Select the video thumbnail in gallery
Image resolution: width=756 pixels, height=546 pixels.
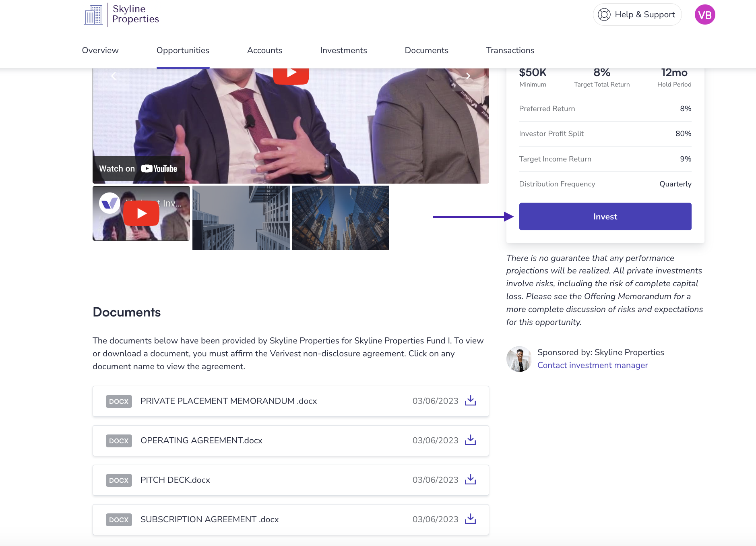click(x=141, y=213)
